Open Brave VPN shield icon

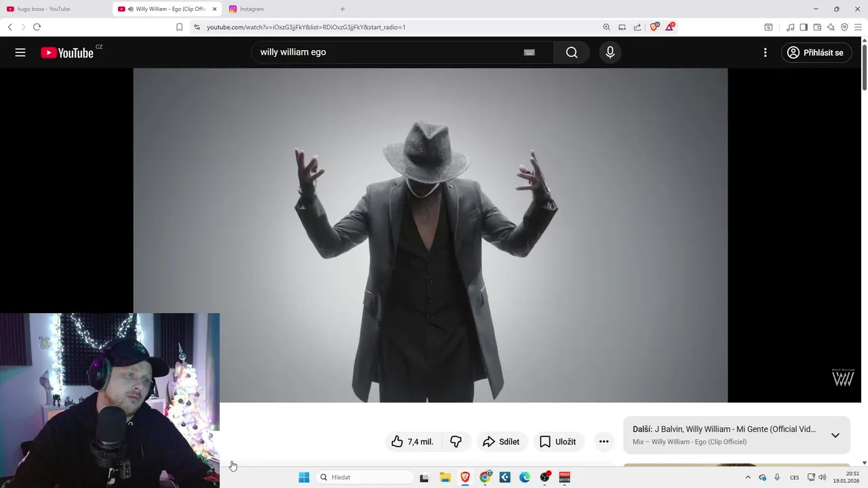tap(844, 27)
